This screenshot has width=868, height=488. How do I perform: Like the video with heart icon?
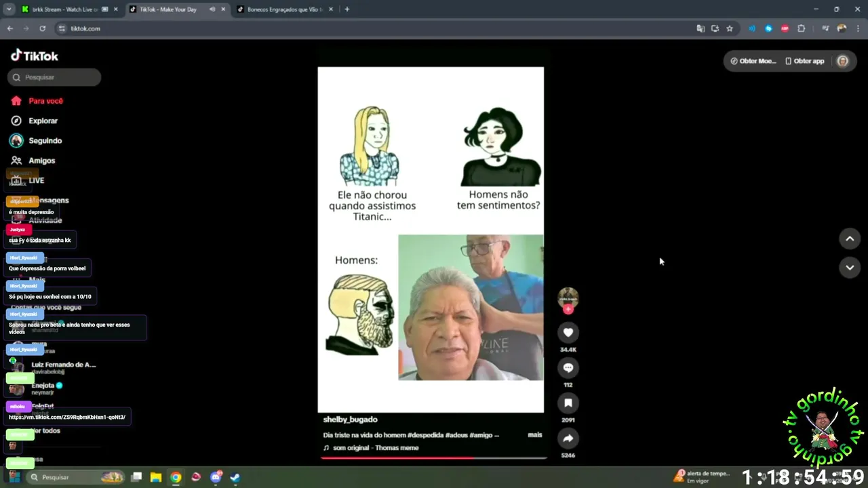[568, 332]
